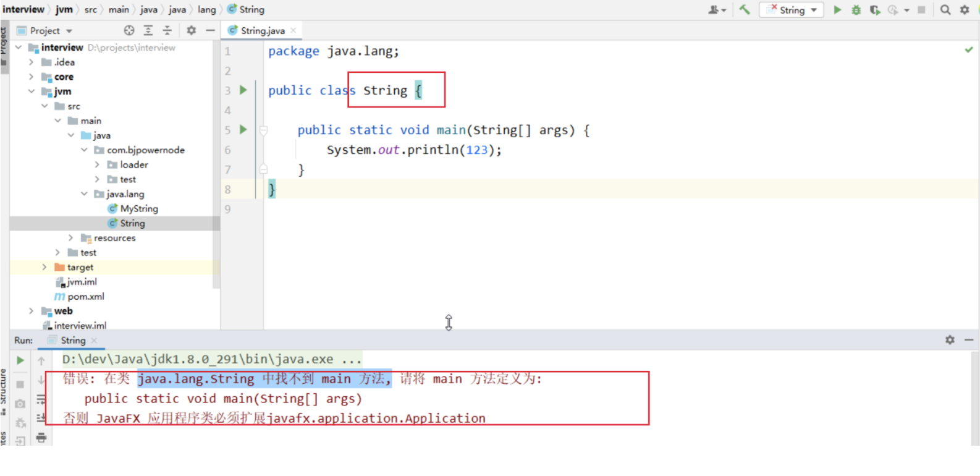Screen dimensions: 980x476
Task: Expand the web module
Action: point(32,311)
